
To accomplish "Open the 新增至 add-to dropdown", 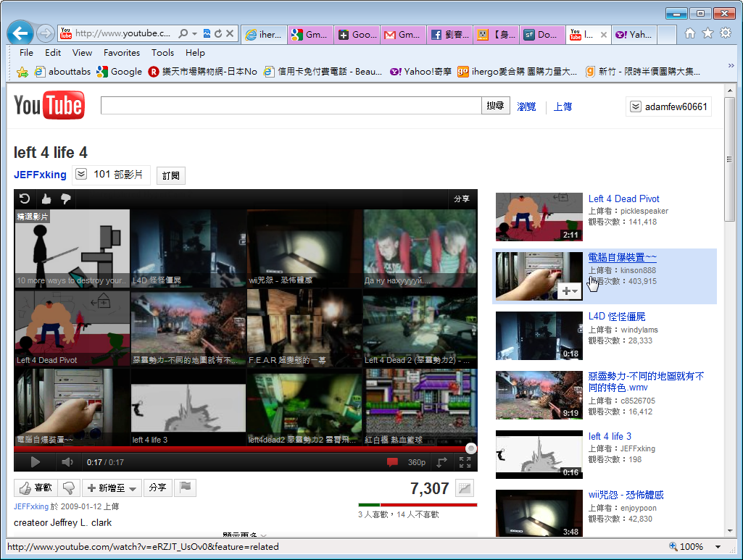I will (x=112, y=488).
